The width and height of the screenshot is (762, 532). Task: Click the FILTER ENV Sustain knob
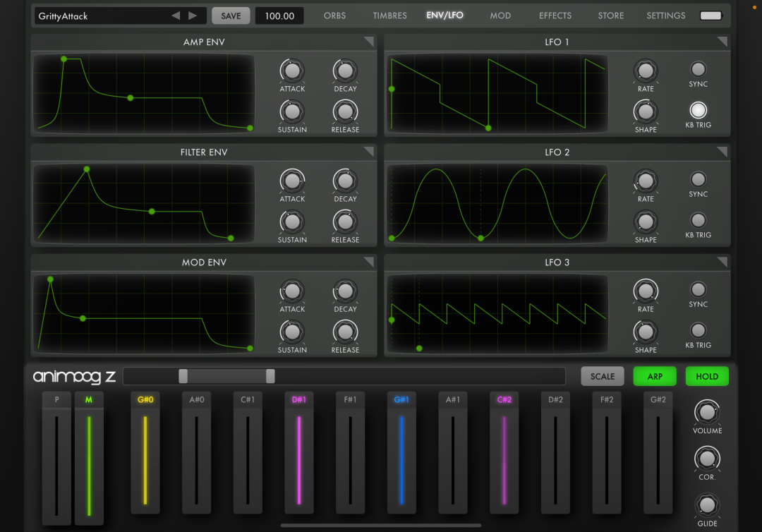coord(292,222)
